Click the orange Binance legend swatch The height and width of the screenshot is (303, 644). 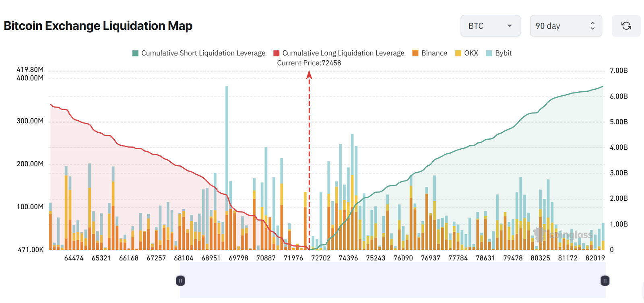[415, 53]
